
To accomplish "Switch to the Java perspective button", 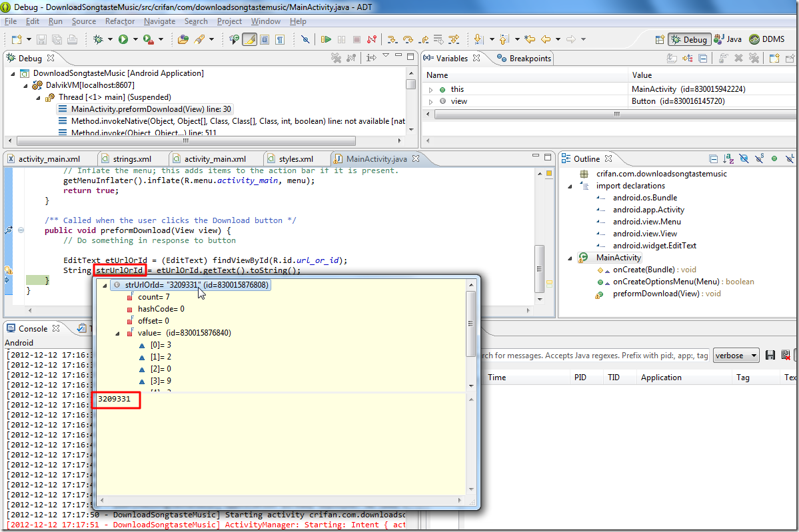I will [x=728, y=39].
